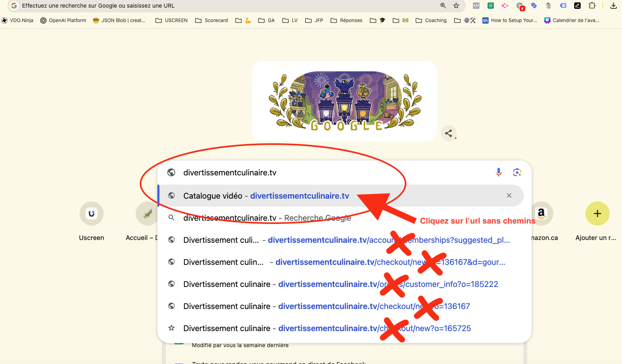Image resolution: width=622 pixels, height=364 pixels.
Task: Open the 'Modifié par vous la semaine dernière' file
Action: pyautogui.click(x=240, y=345)
